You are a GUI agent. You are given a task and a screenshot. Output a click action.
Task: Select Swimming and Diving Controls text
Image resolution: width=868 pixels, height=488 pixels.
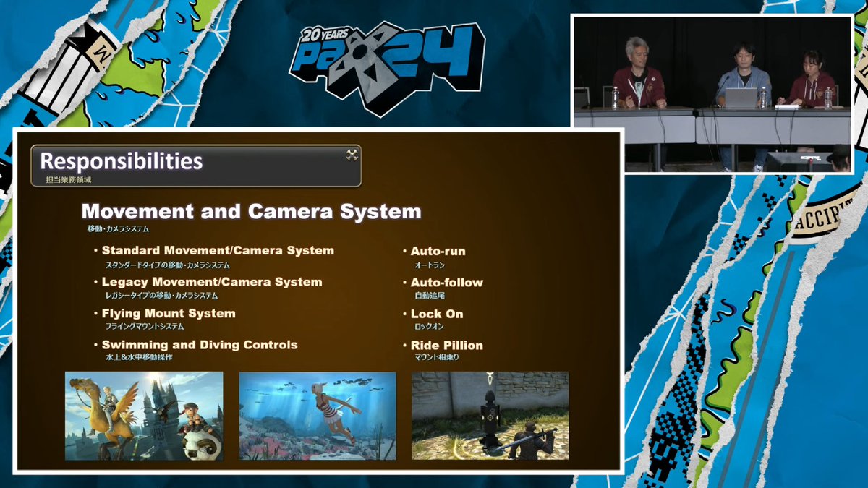(200, 345)
